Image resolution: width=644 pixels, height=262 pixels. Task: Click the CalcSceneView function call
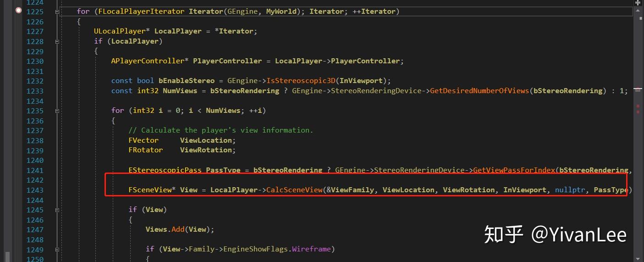294,190
